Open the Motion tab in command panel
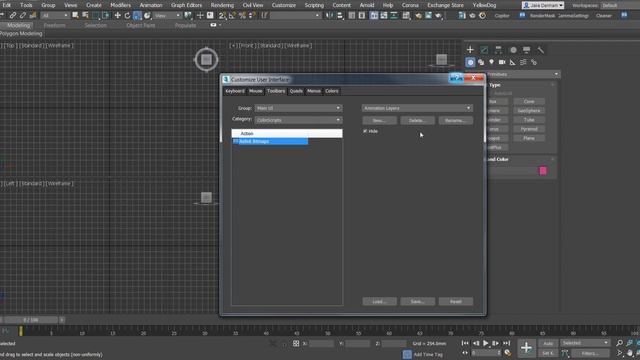This screenshot has width=640, height=360. point(513,50)
